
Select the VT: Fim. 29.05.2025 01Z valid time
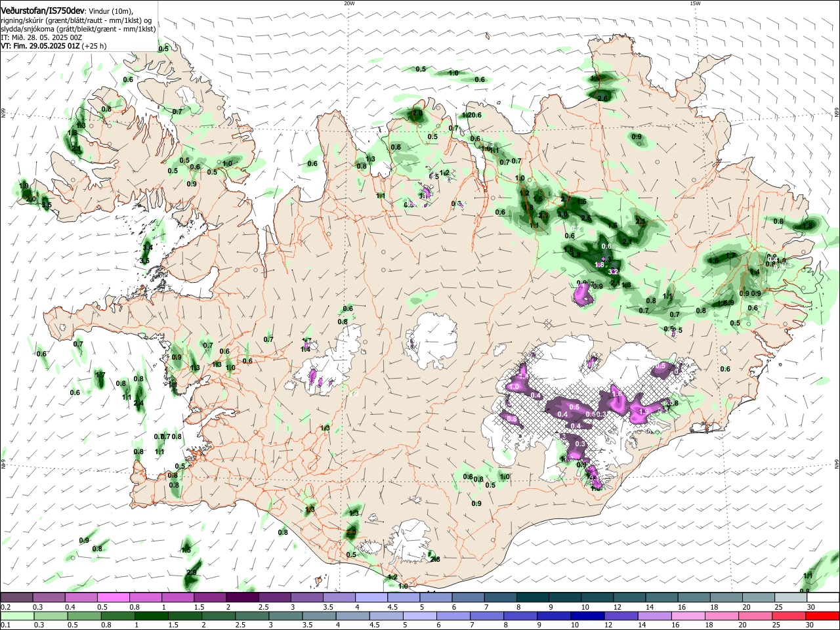41,46
